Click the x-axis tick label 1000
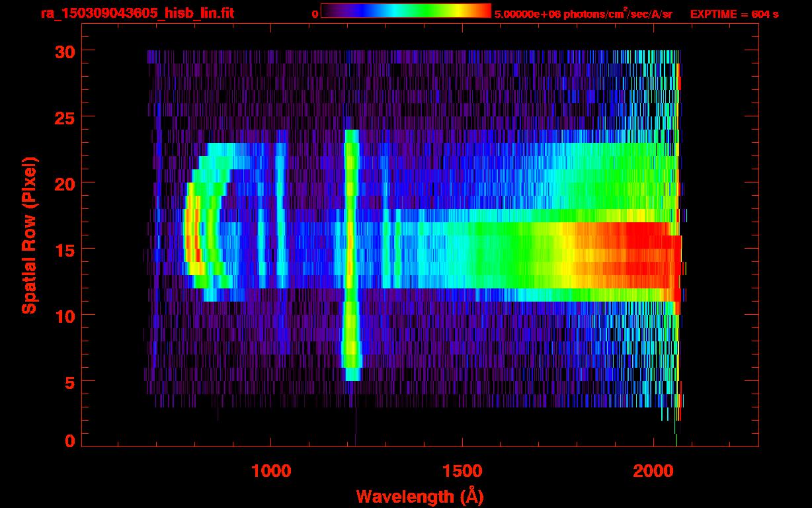 [x=271, y=471]
